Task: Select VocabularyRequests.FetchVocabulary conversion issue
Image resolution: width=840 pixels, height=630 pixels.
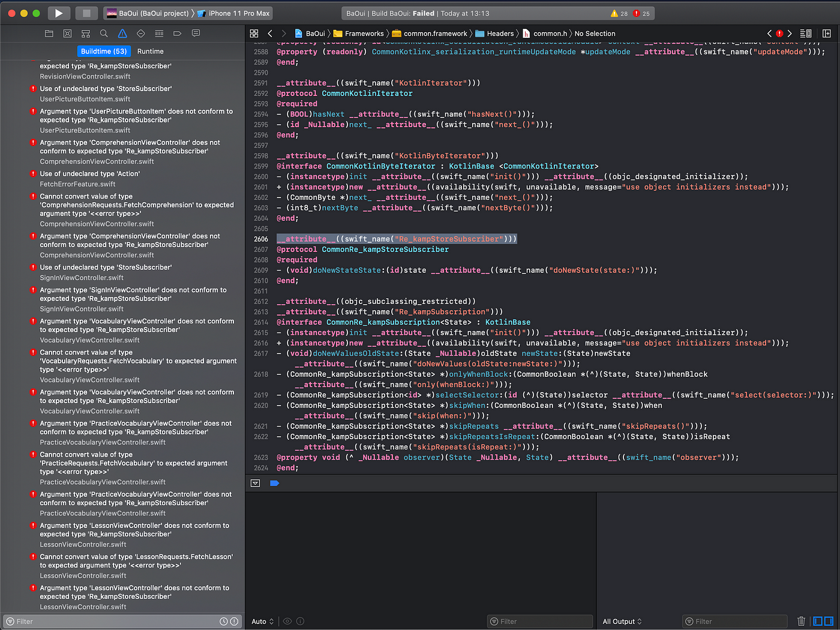Action: pos(122,366)
